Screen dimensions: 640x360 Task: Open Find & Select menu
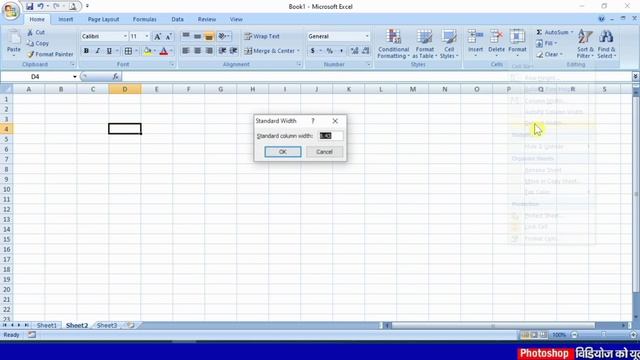pyautogui.click(x=607, y=44)
